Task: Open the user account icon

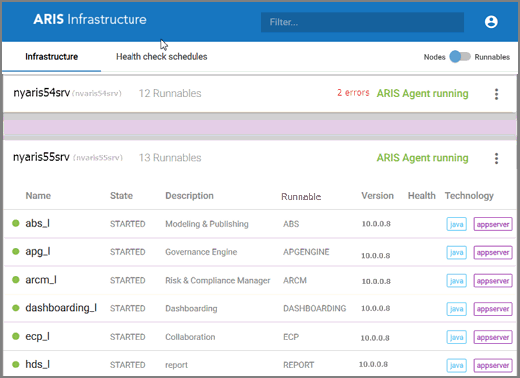Action: point(491,22)
